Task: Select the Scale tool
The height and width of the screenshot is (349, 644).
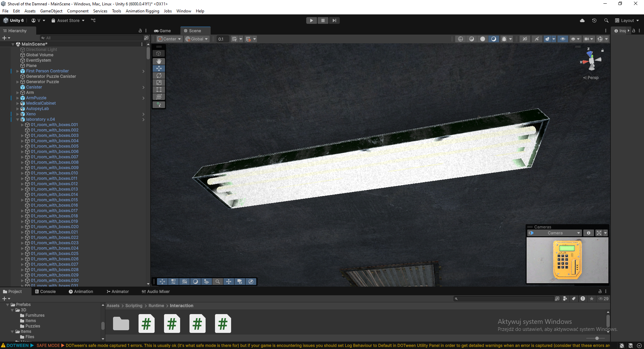Action: [x=159, y=83]
